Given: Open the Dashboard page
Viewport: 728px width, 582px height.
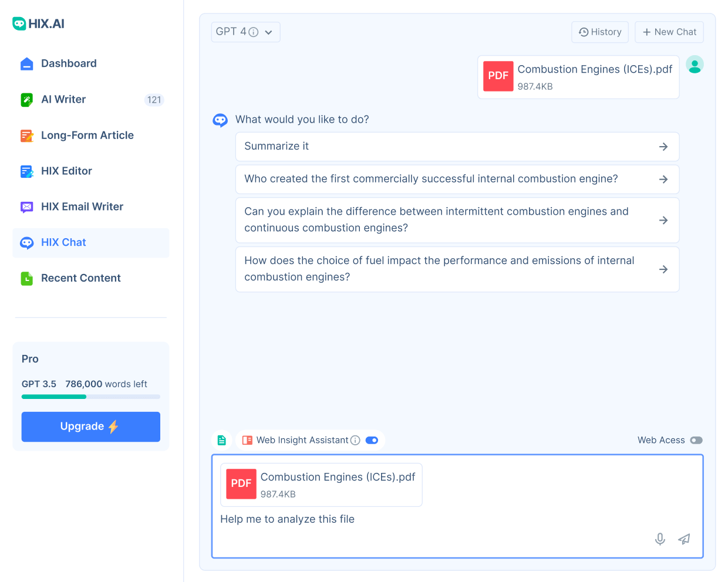Looking at the screenshot, I should (69, 63).
